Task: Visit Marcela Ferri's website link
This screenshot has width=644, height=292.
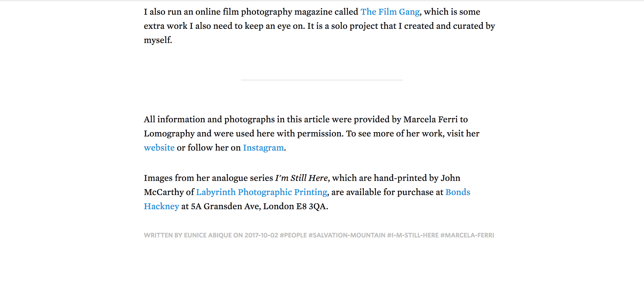Action: point(159,148)
